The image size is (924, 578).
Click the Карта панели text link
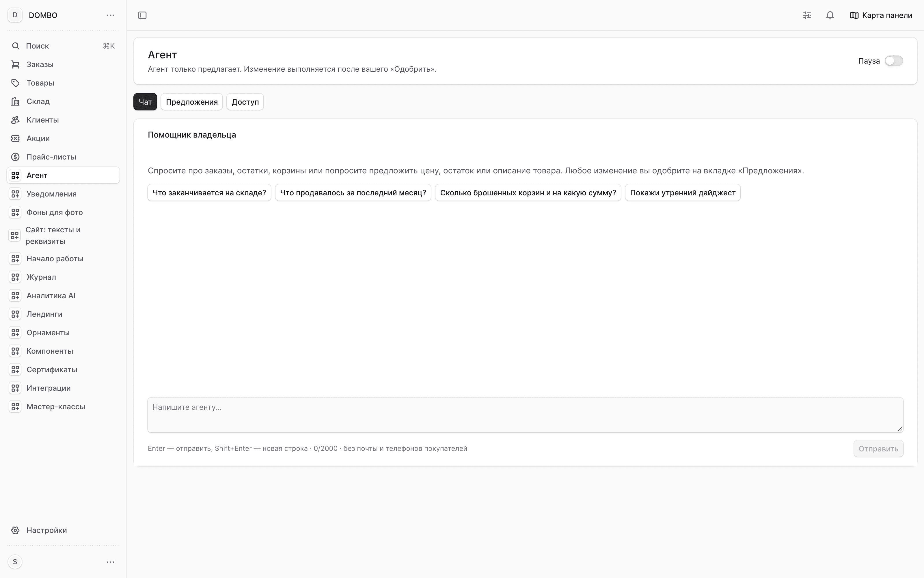tap(887, 15)
